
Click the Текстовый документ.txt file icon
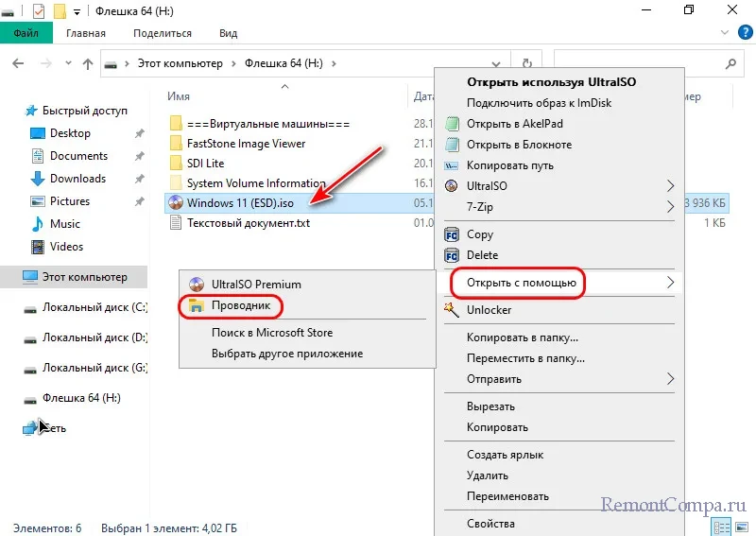tap(176, 223)
